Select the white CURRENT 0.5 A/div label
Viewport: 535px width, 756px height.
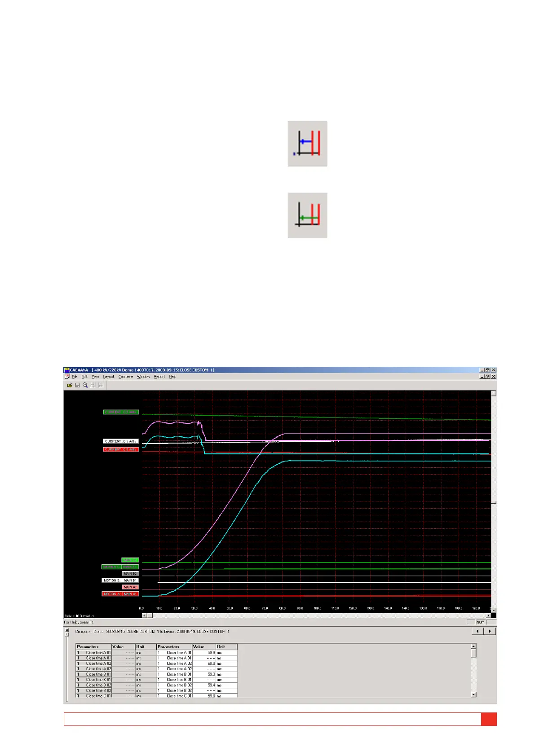[121, 441]
